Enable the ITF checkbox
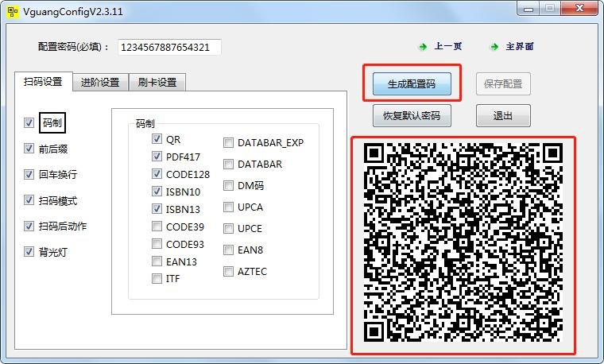The width and height of the screenshot is (604, 364). point(157,278)
